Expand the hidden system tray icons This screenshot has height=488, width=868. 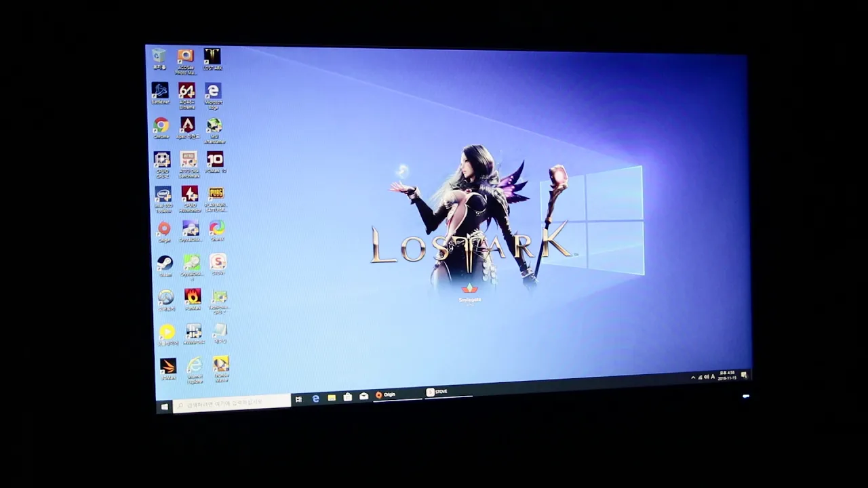693,377
